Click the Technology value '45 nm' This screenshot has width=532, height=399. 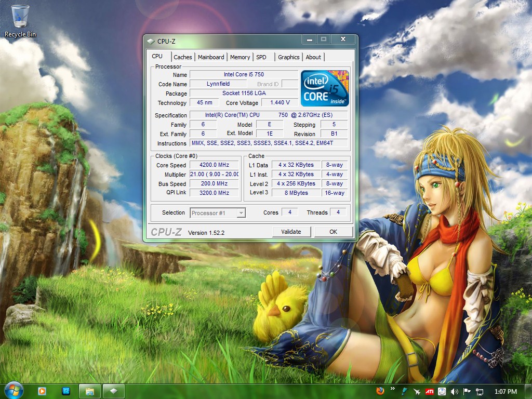[205, 102]
